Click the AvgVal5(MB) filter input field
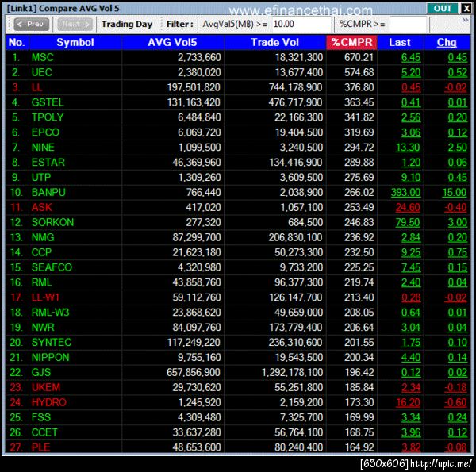 (301, 24)
